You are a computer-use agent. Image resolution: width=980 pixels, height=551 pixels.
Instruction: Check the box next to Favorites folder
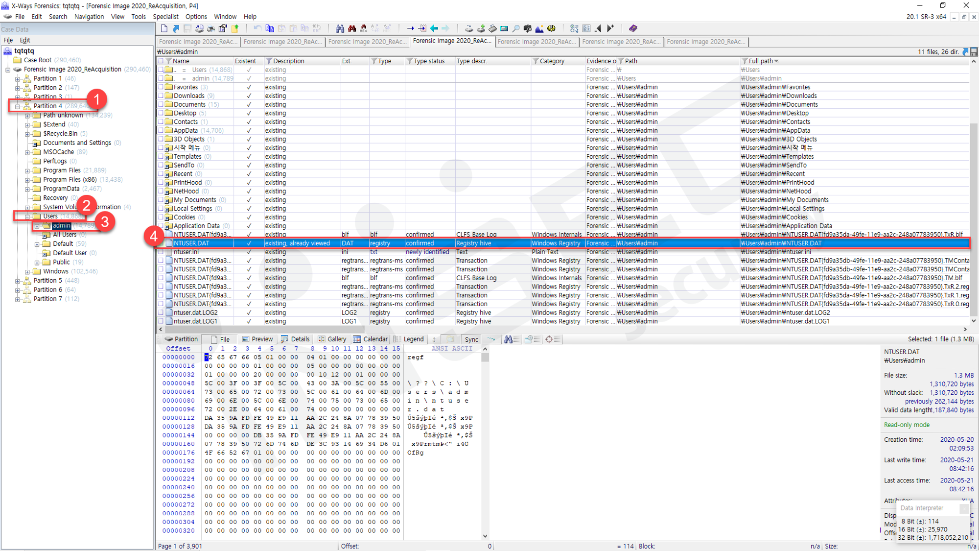pyautogui.click(x=161, y=87)
